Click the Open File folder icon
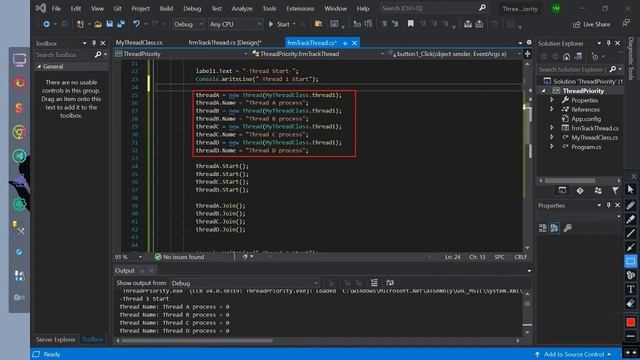This screenshot has height=360, width=640. 98,24
